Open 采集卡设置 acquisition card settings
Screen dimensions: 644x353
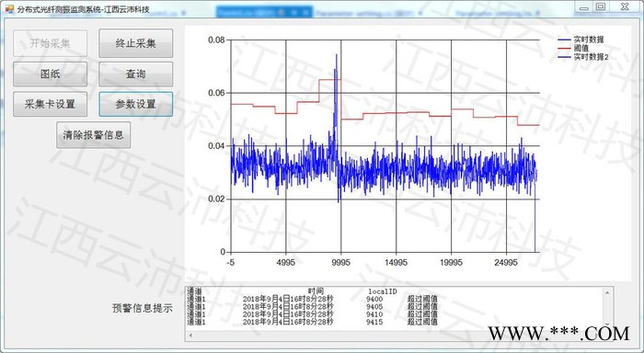point(50,104)
